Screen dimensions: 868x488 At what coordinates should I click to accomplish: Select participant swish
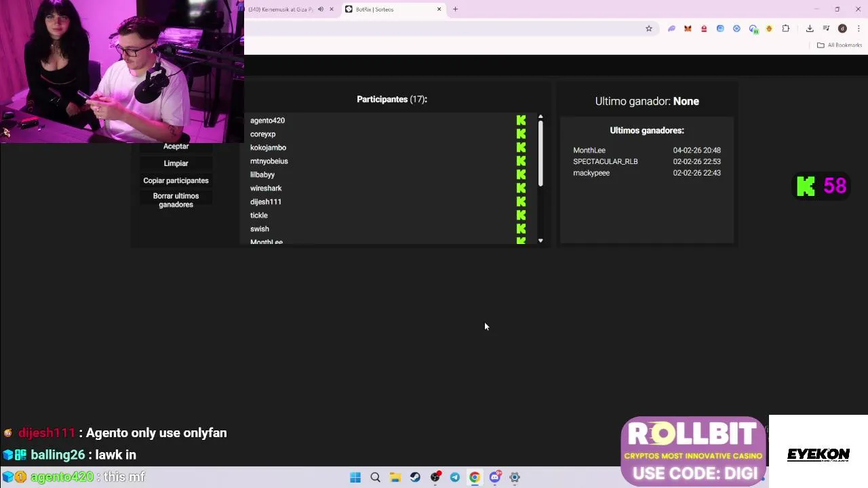[x=259, y=229]
